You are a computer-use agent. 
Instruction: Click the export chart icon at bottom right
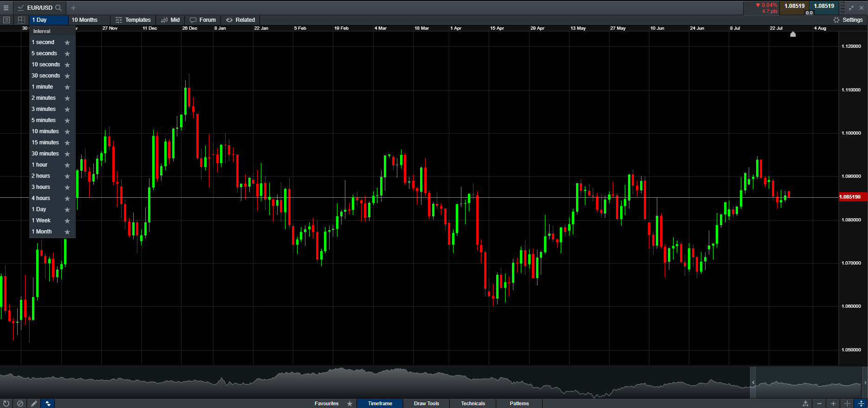coord(805,403)
